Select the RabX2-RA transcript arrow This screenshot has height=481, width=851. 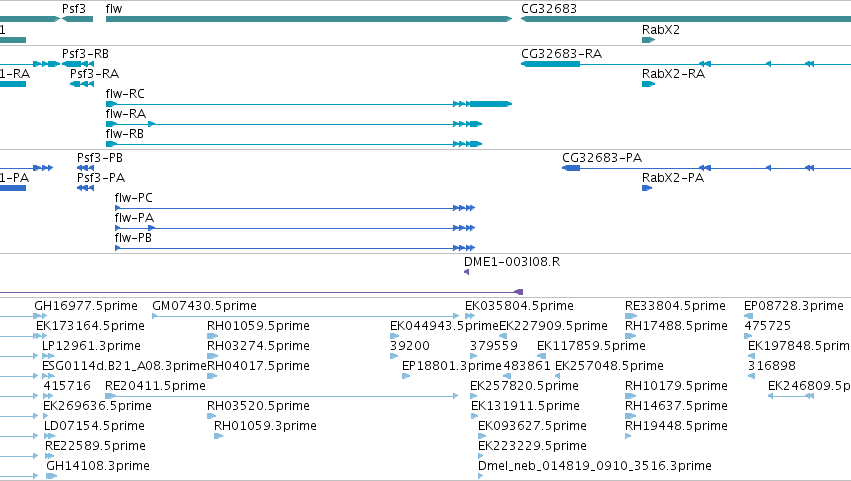click(x=649, y=84)
